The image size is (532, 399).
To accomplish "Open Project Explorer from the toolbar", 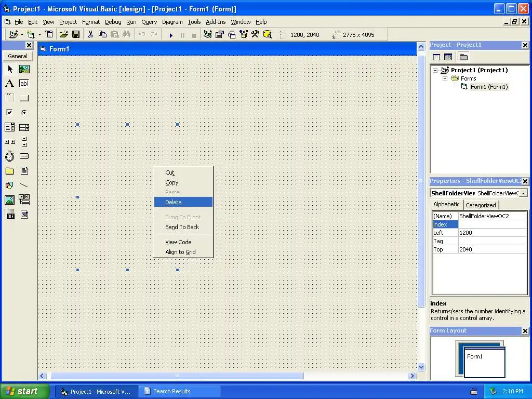I will 208,34.
